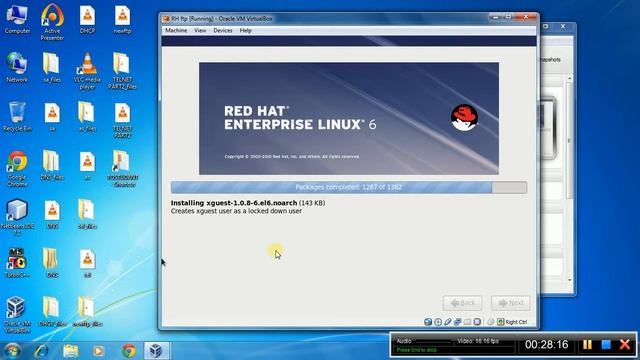Click the Installing xguest package text
640x360 pixels.
pyautogui.click(x=248, y=203)
